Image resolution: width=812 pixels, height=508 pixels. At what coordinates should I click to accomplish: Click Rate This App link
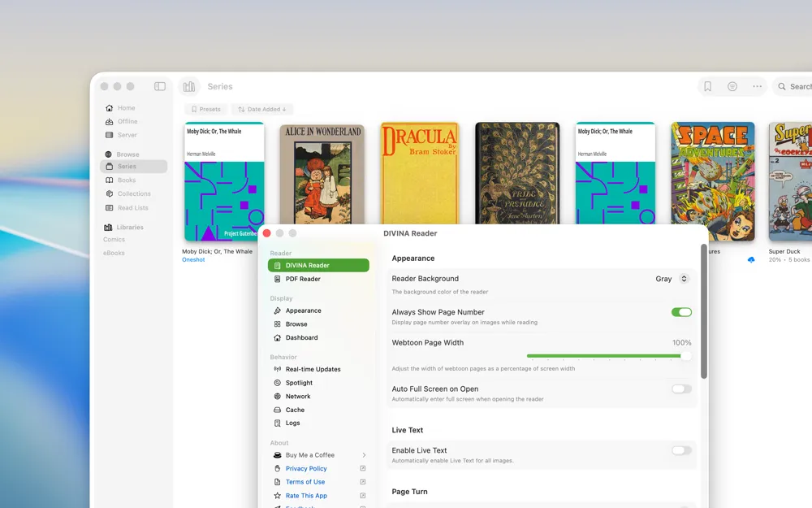click(306, 496)
